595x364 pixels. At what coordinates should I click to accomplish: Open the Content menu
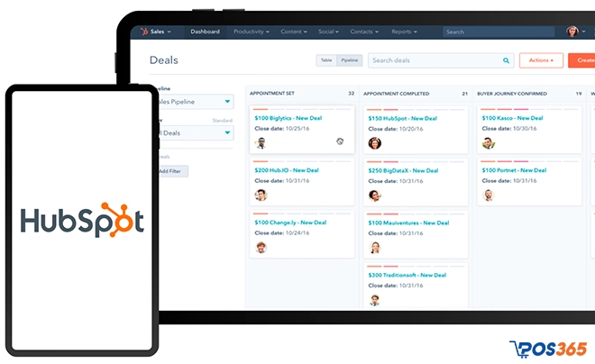[x=294, y=32]
